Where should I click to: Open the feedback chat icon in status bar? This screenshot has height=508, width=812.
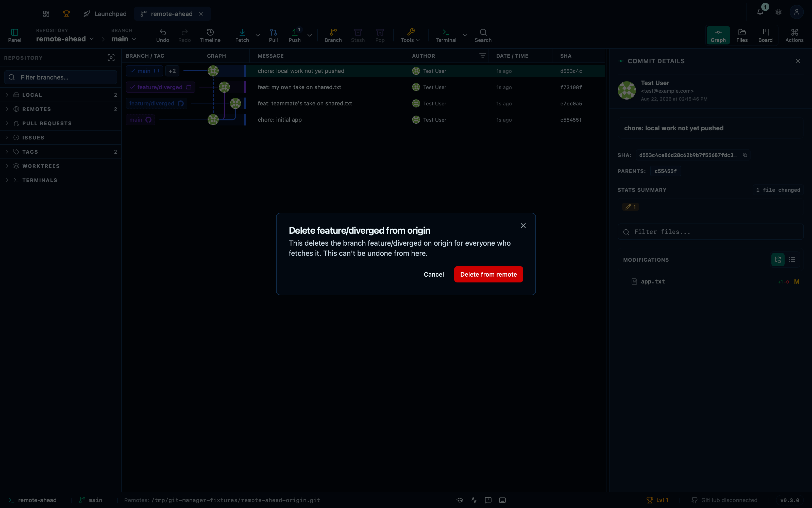coord(488,500)
